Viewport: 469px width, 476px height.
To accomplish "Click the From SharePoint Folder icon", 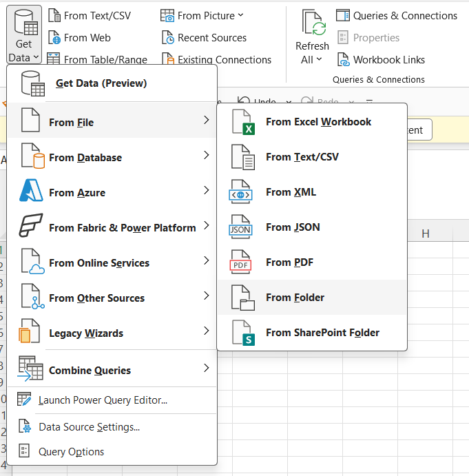I will pyautogui.click(x=243, y=333).
